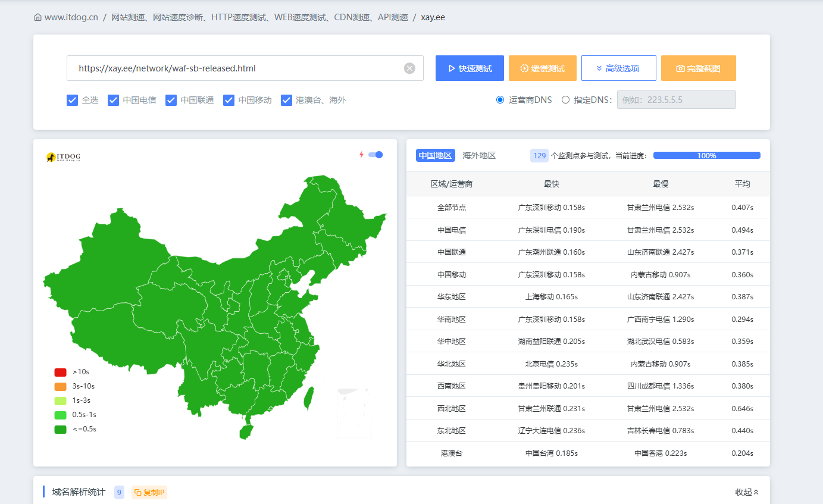Select the 华东地区 row label
The height and width of the screenshot is (504, 823).
(452, 297)
